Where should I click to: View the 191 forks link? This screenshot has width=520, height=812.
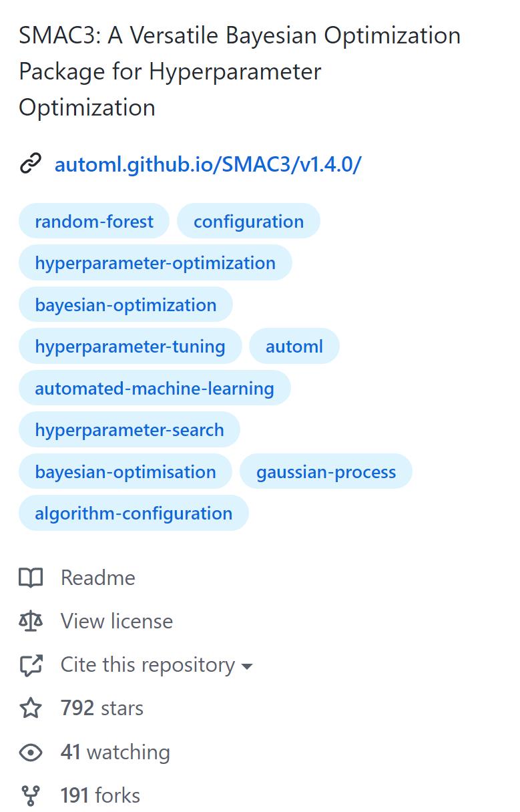tap(100, 796)
